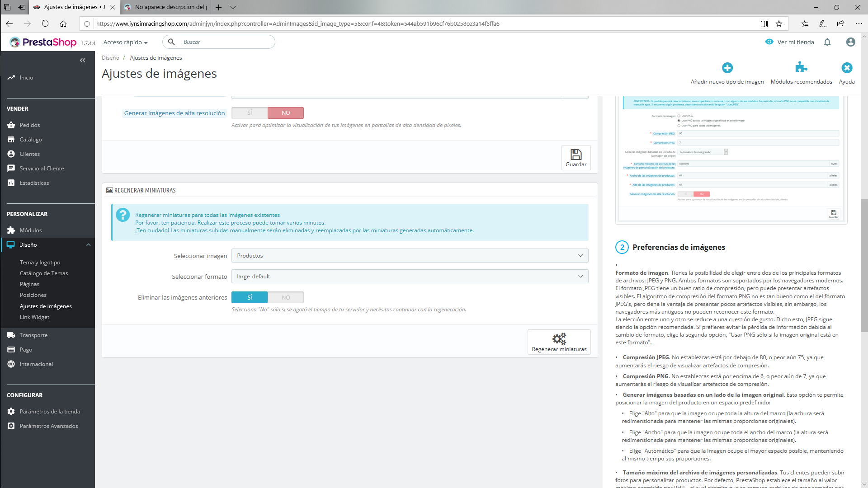
Task: Click Añadir nuevo tipo de imagen plus icon
Action: (727, 68)
